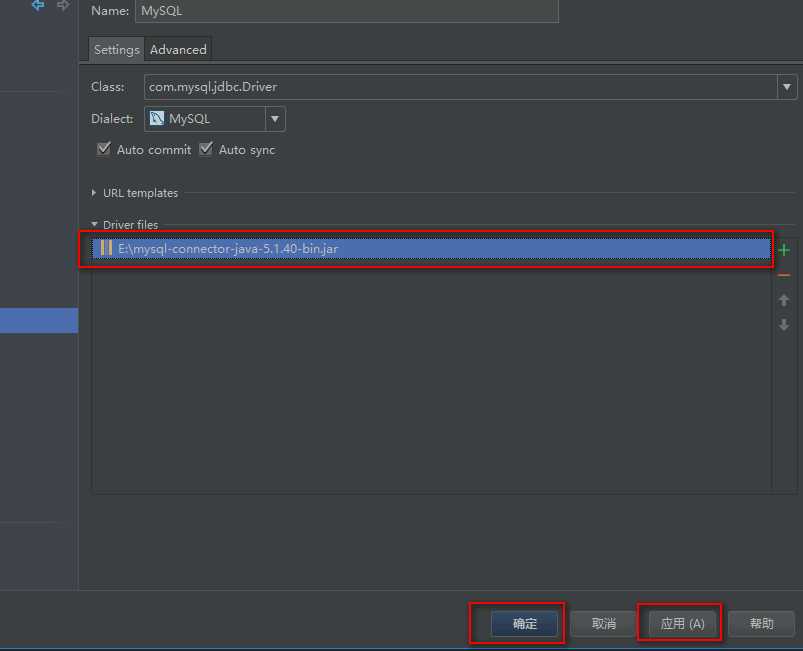Toggle the Auto sync checkbox

click(206, 149)
